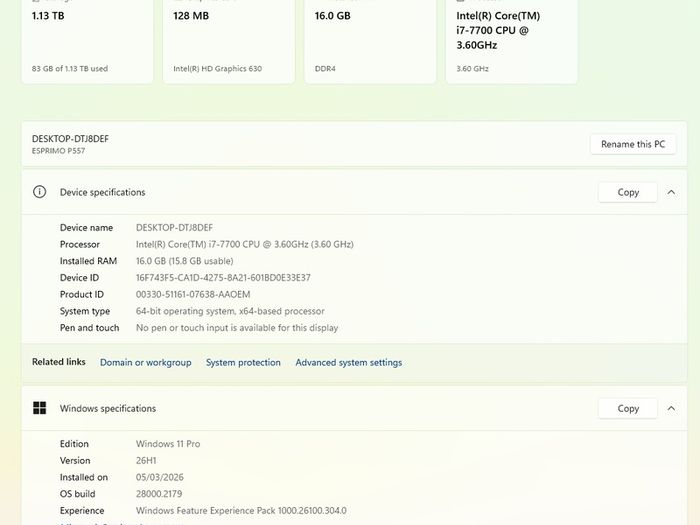Image resolution: width=700 pixels, height=525 pixels.
Task: Select the Device ID value 16F743F5-CA1D-4275-8A21-601BD0E33E37
Action: pos(223,278)
